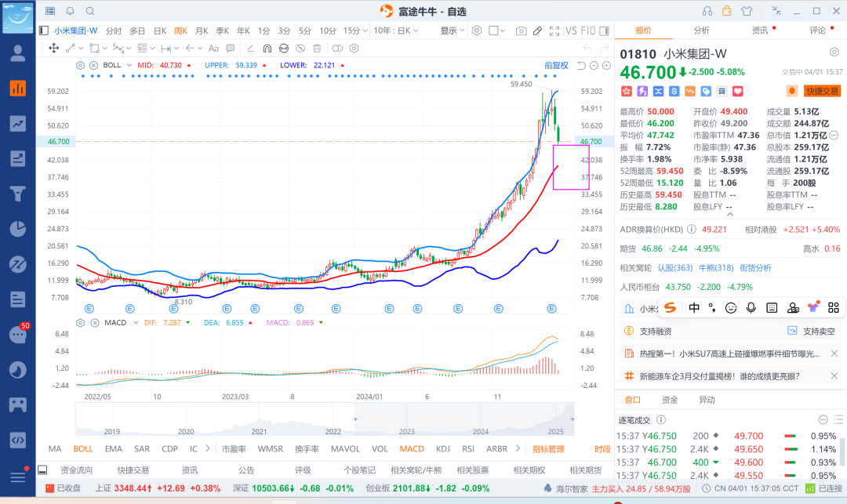Select the move/crosshair drawing tool
Viewport: 847px width, 504px height.
coord(53,49)
